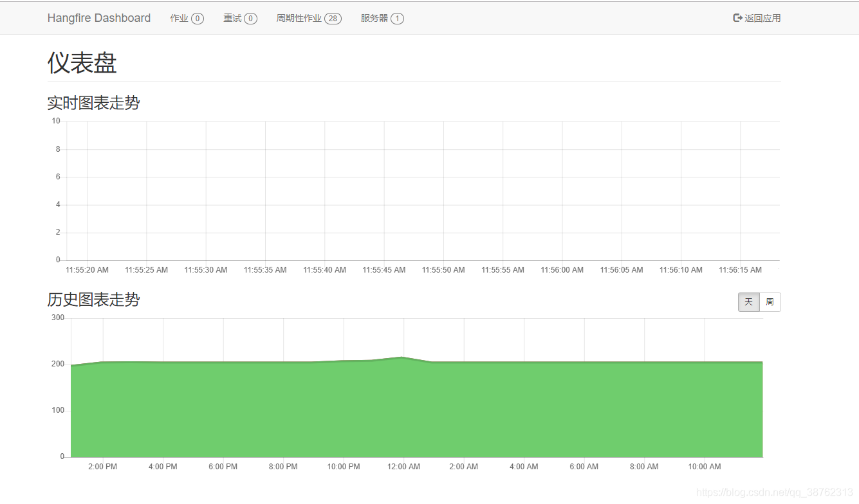This screenshot has width=859, height=504.
Task: Click the 11:56:15 AM axis label
Action: 741,270
